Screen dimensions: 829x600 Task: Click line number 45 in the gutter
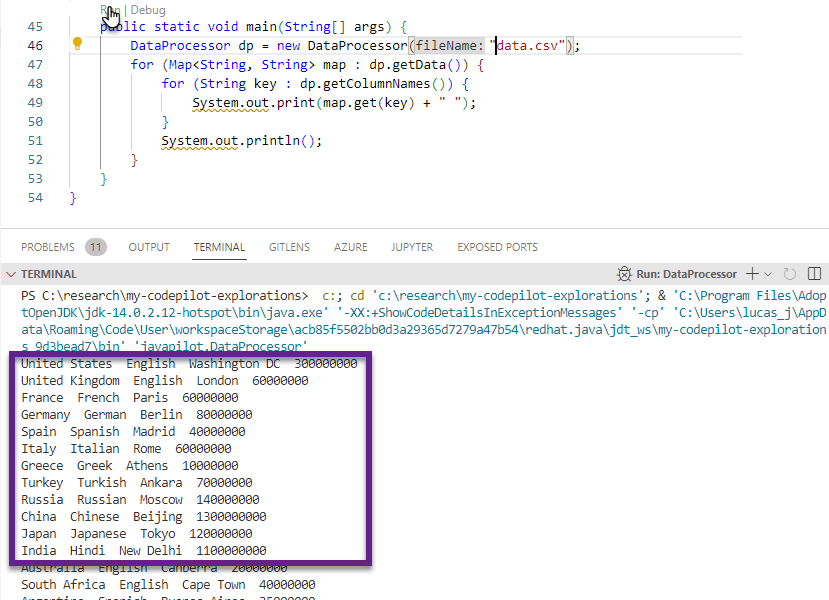[35, 26]
